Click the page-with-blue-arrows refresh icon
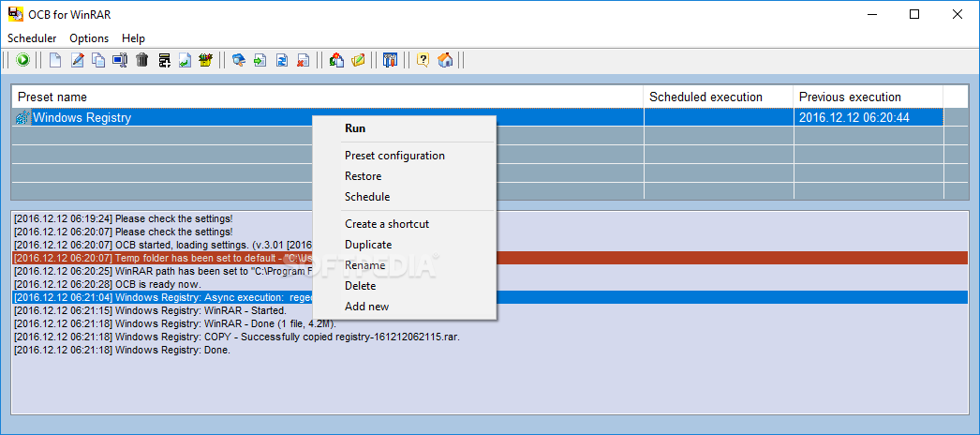Screen dimensions: 980x435 (282, 60)
